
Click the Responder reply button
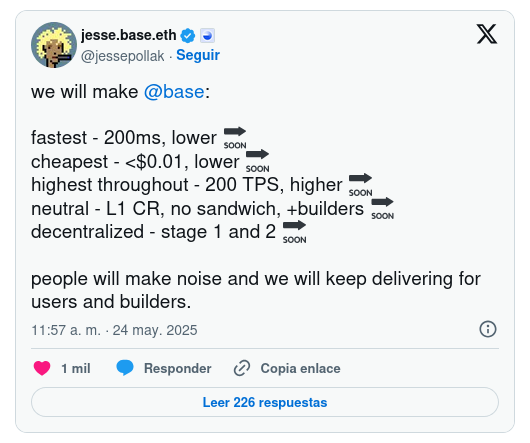point(178,368)
